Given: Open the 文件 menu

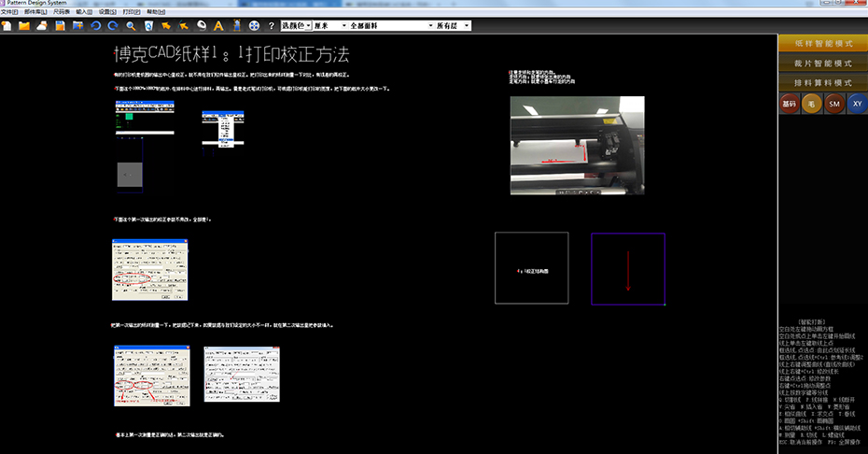Looking at the screenshot, I should (9, 12).
